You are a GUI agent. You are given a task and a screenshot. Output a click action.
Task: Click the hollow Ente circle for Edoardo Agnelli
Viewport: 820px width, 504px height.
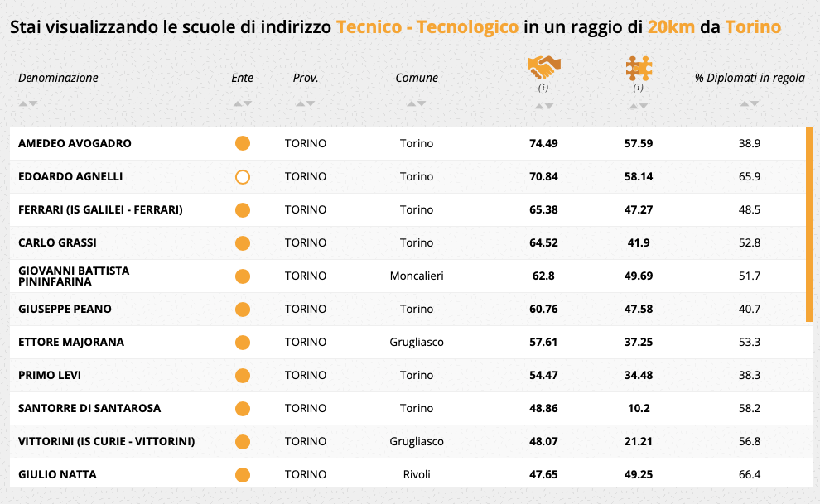coord(243,176)
